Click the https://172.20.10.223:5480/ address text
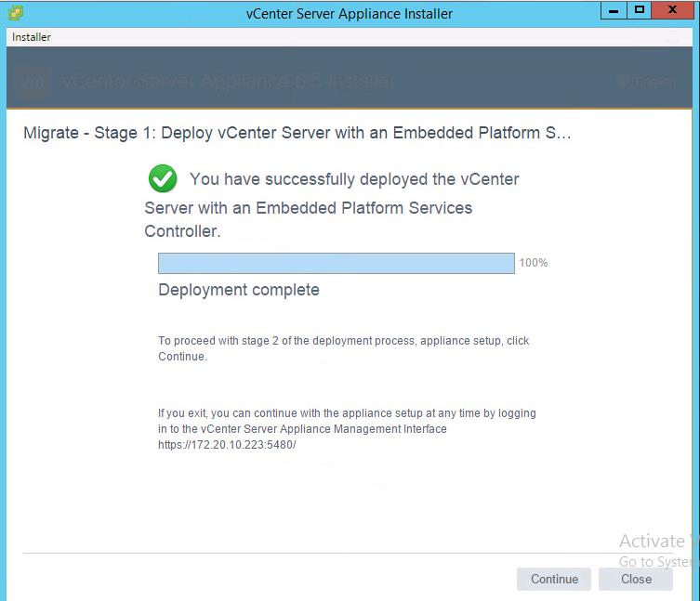Screen dimensions: 700x601 coord(227,445)
